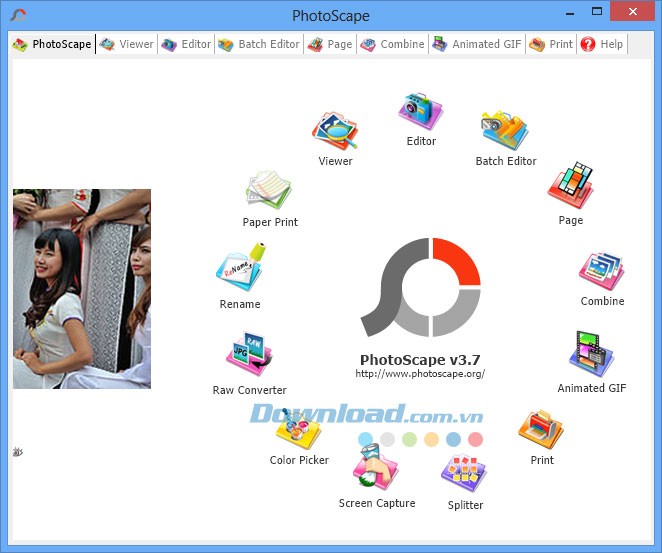Visit the photoscape.org website link
662x553 pixels.
[420, 374]
